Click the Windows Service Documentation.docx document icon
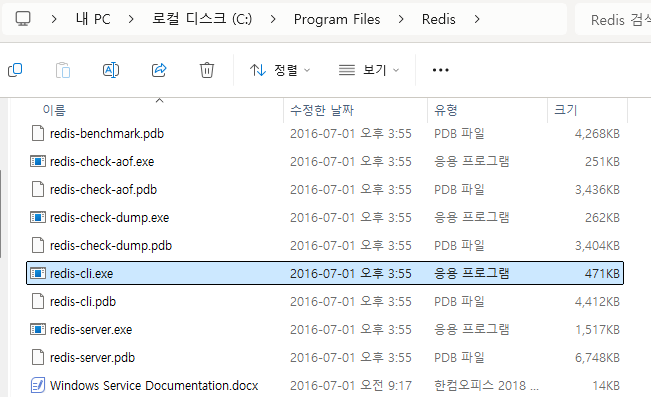 38,385
